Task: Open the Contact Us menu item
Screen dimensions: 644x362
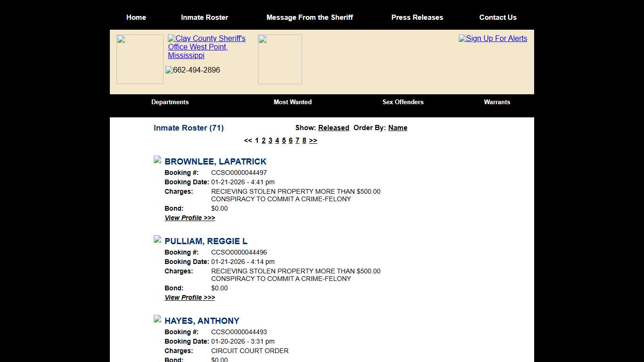Action: click(x=498, y=17)
